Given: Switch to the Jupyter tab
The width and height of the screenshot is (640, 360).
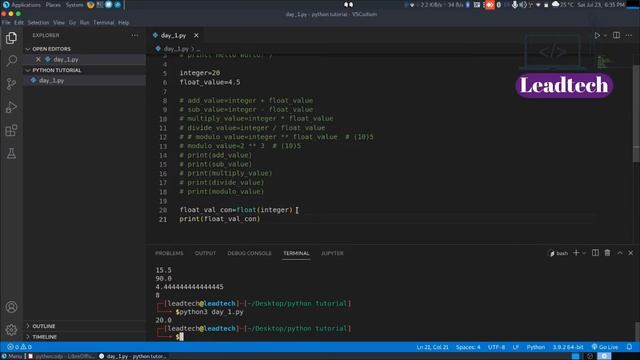Looking at the screenshot, I should (332, 253).
